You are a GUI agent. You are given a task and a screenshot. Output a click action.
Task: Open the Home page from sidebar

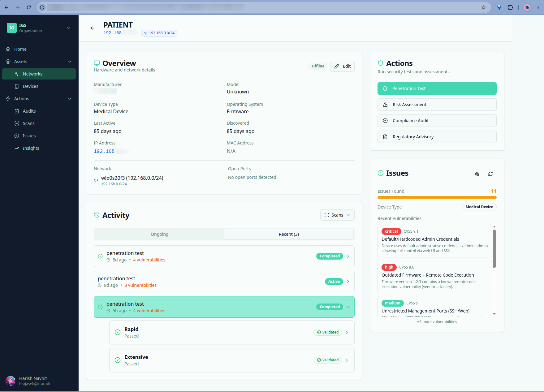(x=39, y=49)
